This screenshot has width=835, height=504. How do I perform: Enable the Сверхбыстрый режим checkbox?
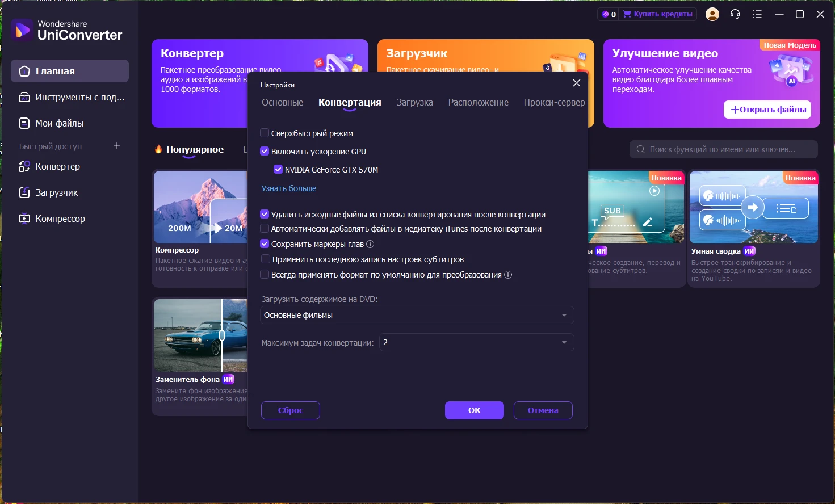point(265,133)
